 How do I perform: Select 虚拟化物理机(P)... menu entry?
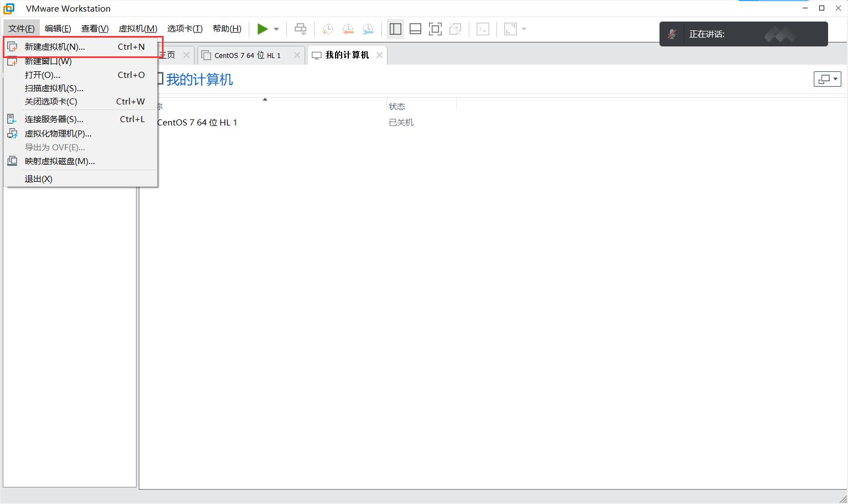tap(81, 133)
